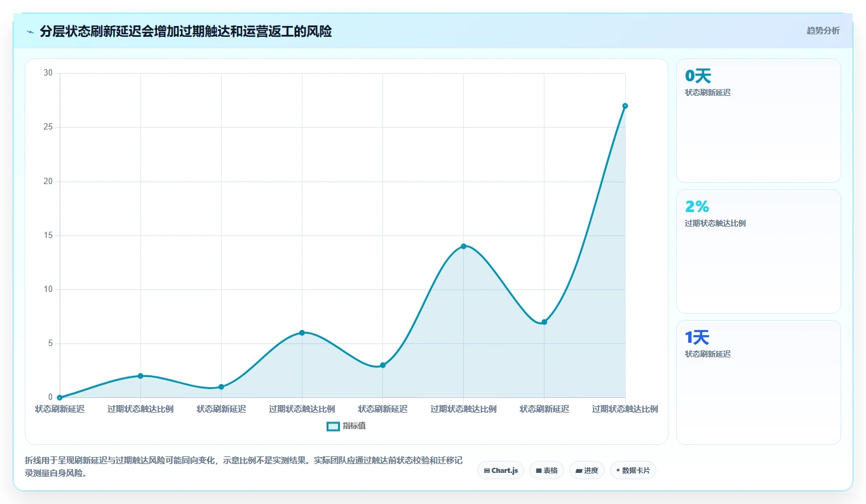The width and height of the screenshot is (866, 504).
Task: Select the 表格 pill tag
Action: coord(546,470)
